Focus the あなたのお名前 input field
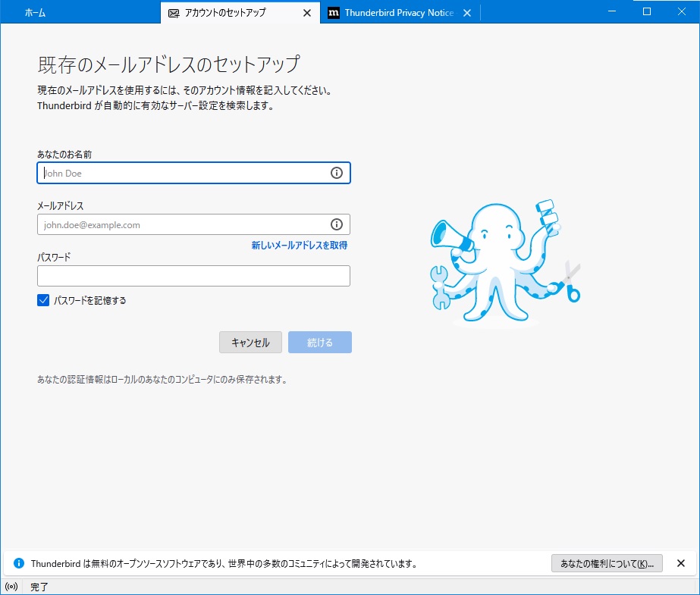700x595 pixels. [182, 174]
